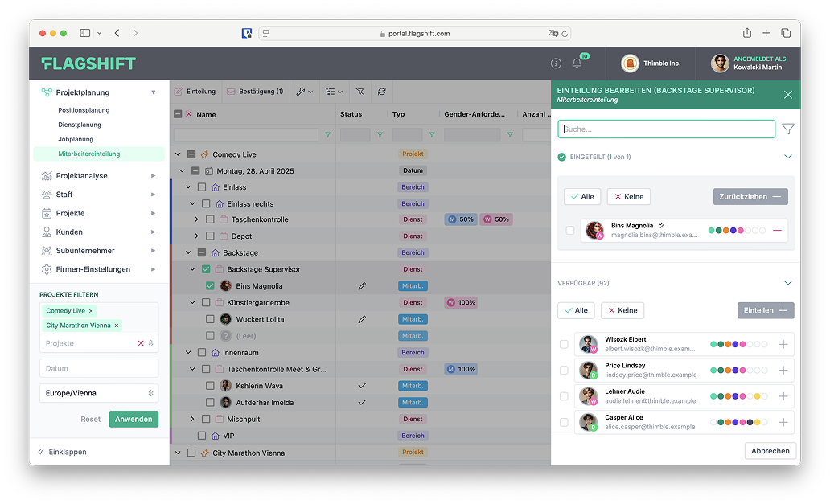Click the edit pencil on Wuckert Lolita row
This screenshot has height=504, width=830.
click(x=362, y=319)
